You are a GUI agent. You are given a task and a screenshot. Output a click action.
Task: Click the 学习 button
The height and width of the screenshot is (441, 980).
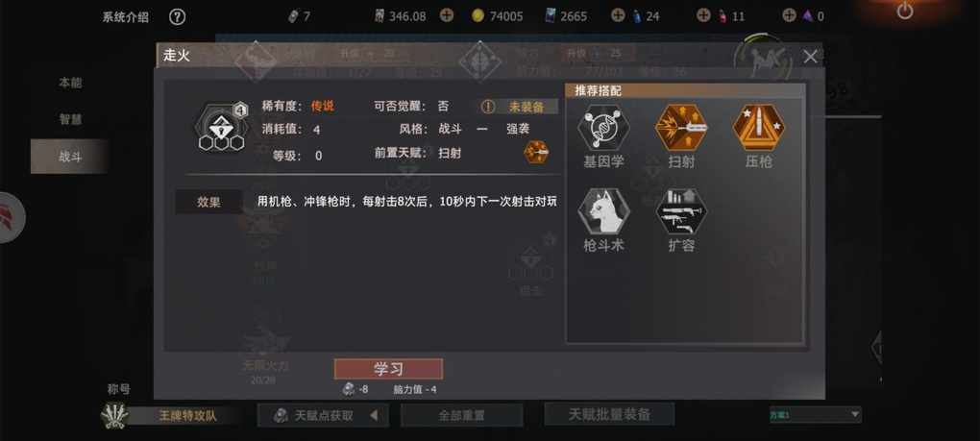pyautogui.click(x=388, y=369)
